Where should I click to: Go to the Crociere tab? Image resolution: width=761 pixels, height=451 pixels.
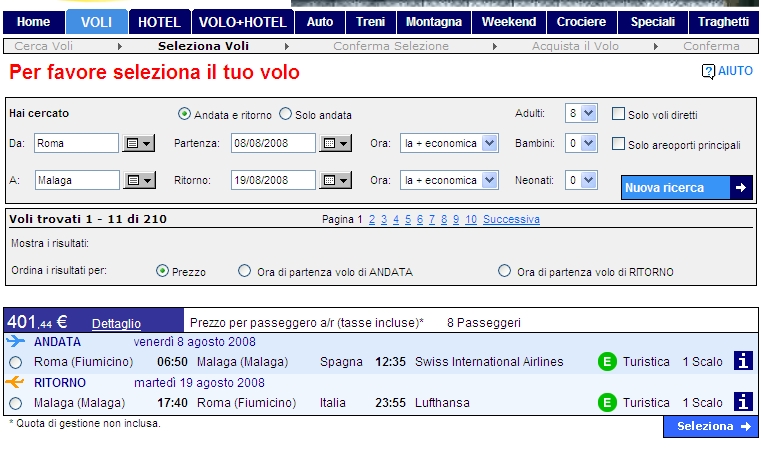pyautogui.click(x=582, y=22)
